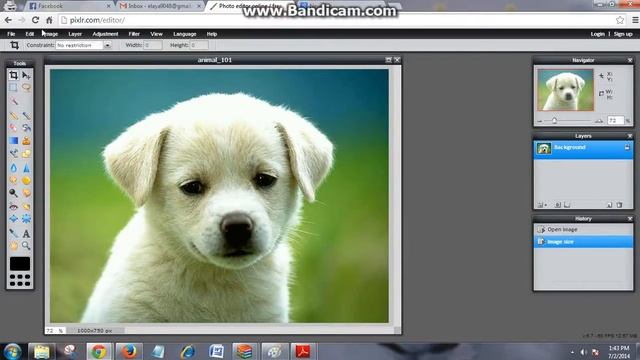Image resolution: width=640 pixels, height=360 pixels.
Task: Open layer settings in Layers panel
Action: 541,205
